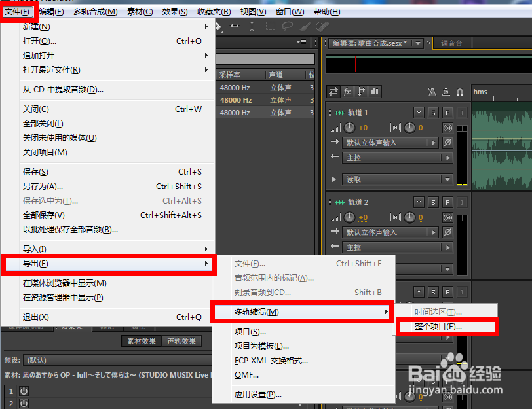Screen dimensions: 532x409
Task: Click the 声轨效果 button in the effects panel
Action: [x=181, y=341]
